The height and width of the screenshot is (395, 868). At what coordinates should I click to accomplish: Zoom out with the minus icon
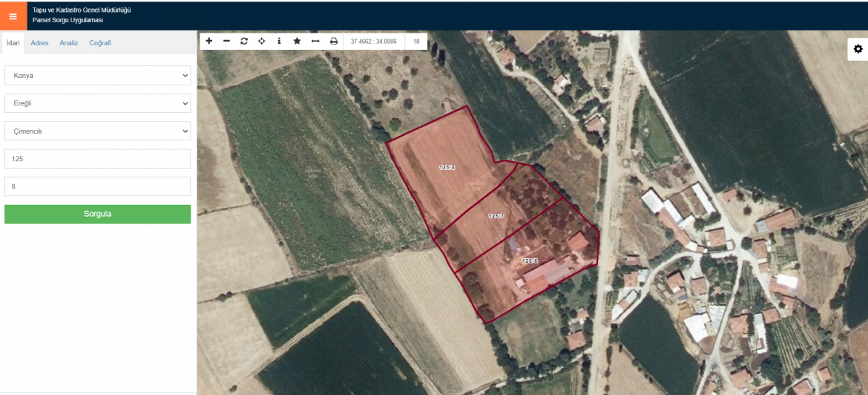(x=226, y=41)
